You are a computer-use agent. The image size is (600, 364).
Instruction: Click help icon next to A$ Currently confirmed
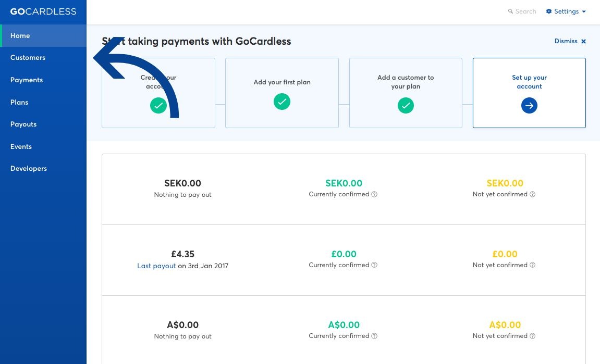[374, 336]
